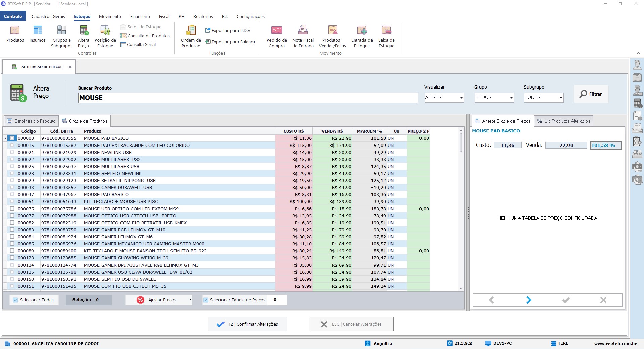Go to the previous product with the left arrow
Viewport: 644px width, 349px height.
491,300
